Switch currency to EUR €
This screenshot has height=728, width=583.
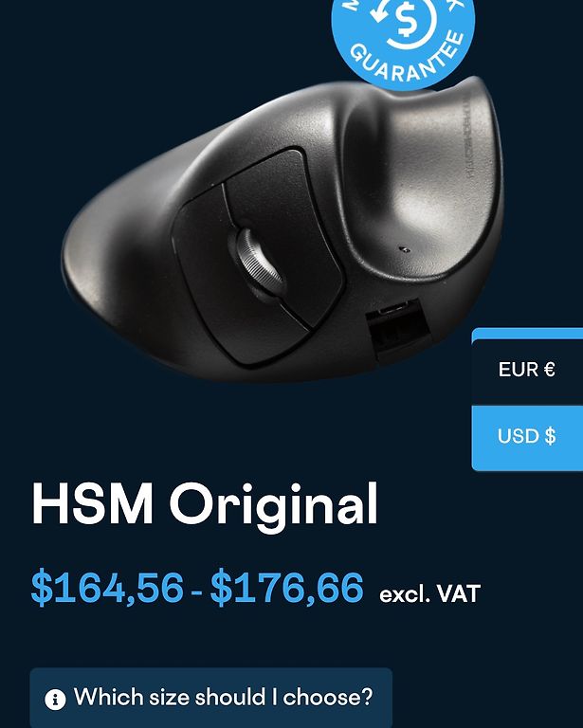point(527,370)
